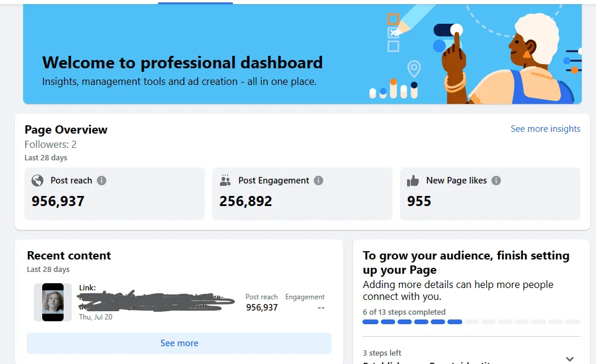
Task: Click the 3 steps left label
Action: pos(382,353)
